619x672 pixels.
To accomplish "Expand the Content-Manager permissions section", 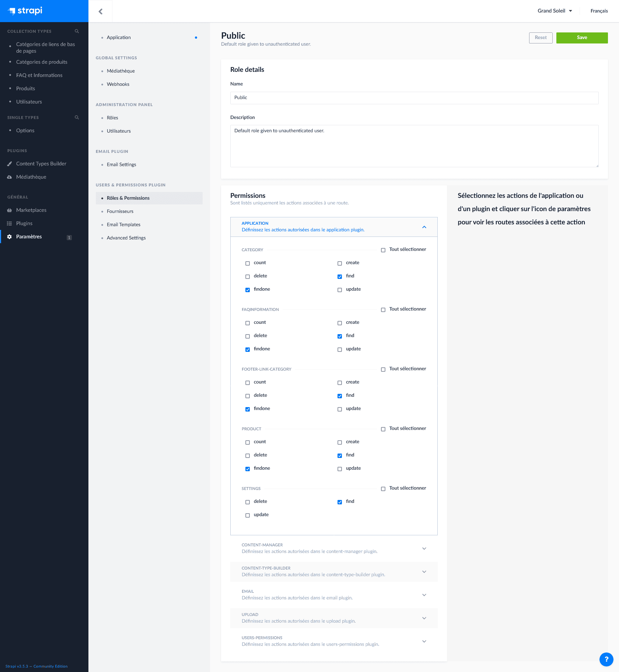I will click(424, 549).
